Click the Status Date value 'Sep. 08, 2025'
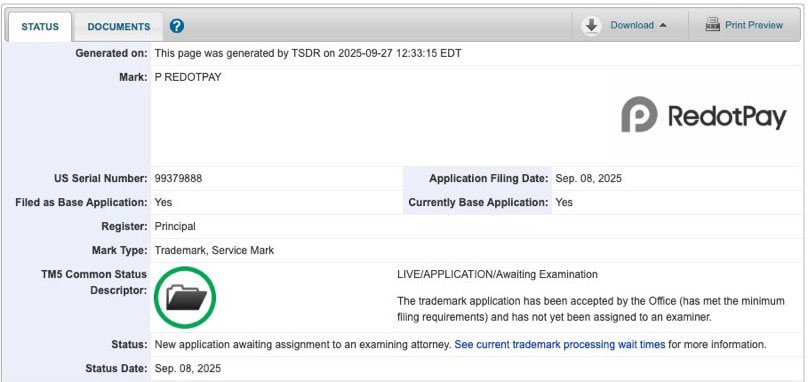Screen dimensions: 808x382 coord(188,369)
